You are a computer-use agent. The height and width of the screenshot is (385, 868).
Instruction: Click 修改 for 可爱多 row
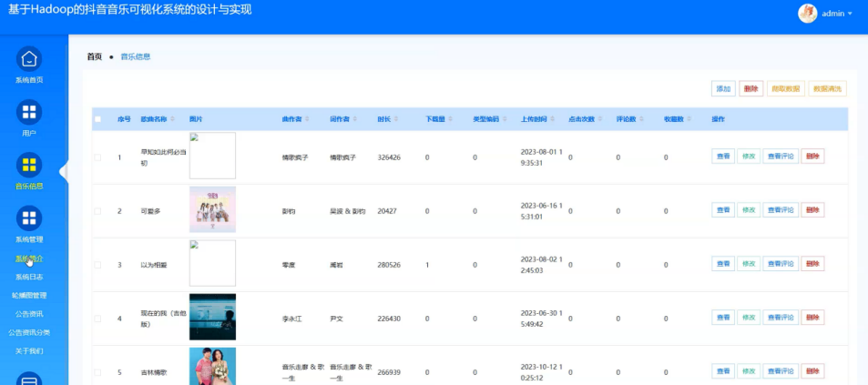pos(749,209)
